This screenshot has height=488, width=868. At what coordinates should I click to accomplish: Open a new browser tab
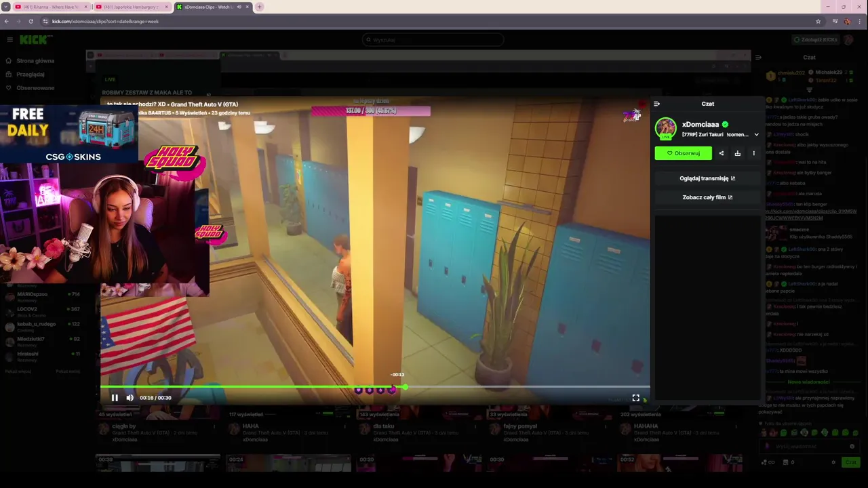click(259, 7)
